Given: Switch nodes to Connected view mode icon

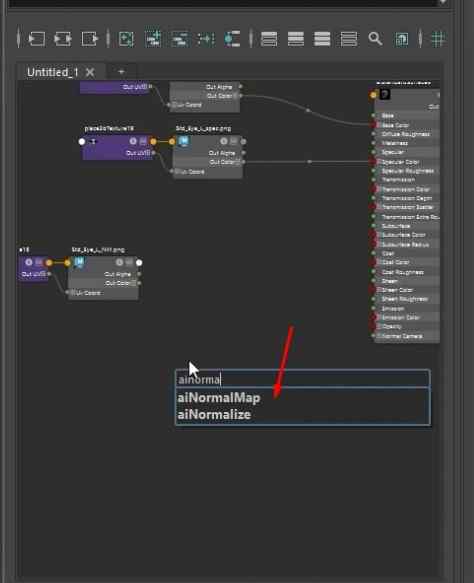Looking at the screenshot, I should pyautogui.click(x=296, y=39).
